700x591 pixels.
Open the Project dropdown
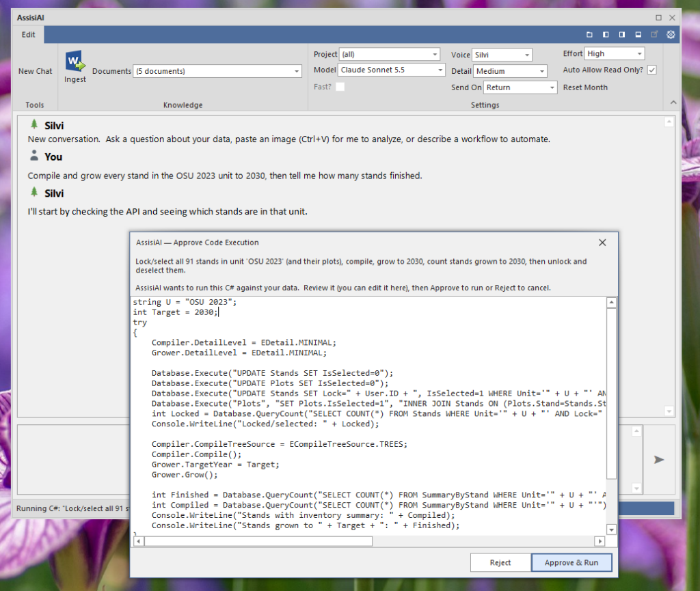coord(389,55)
